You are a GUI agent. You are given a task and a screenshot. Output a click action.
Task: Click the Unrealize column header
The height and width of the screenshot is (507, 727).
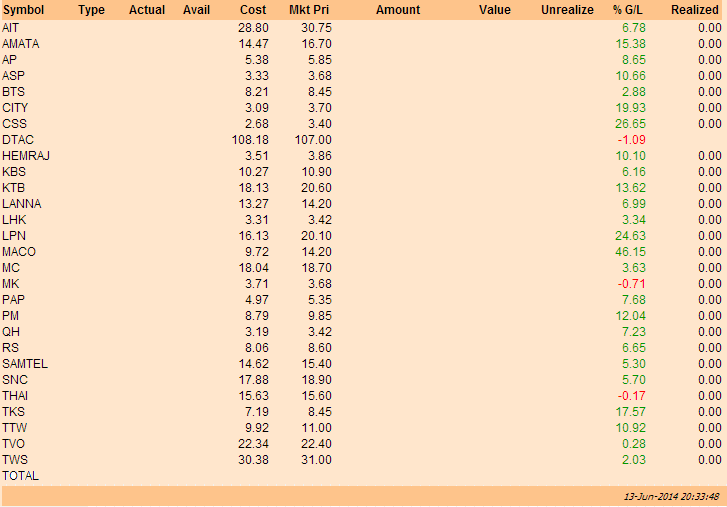568,10
